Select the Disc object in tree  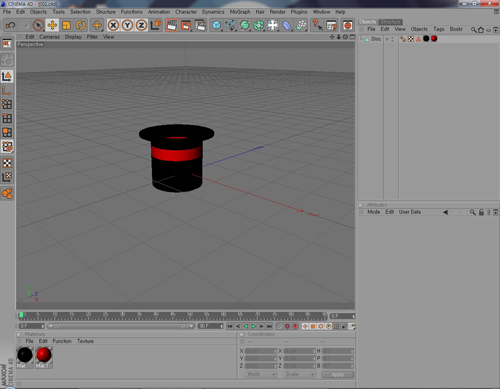376,39
